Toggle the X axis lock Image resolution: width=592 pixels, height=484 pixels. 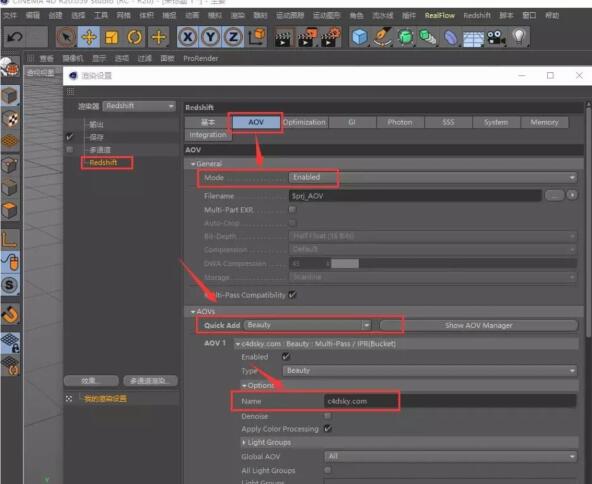pyautogui.click(x=188, y=37)
